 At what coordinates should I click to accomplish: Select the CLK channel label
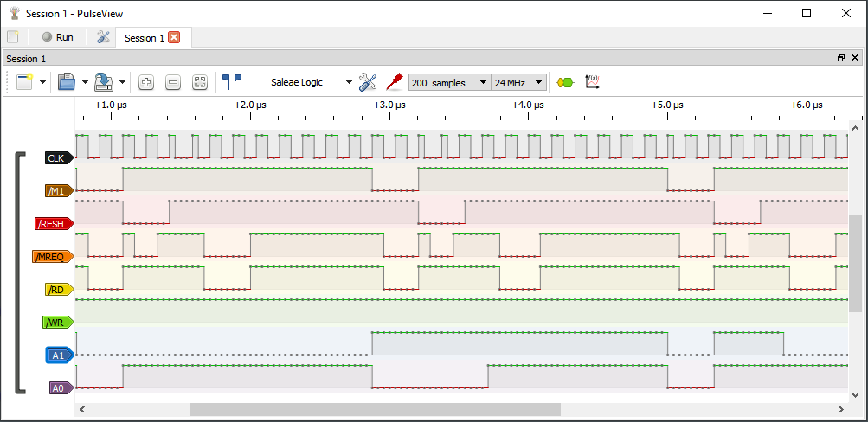point(57,157)
